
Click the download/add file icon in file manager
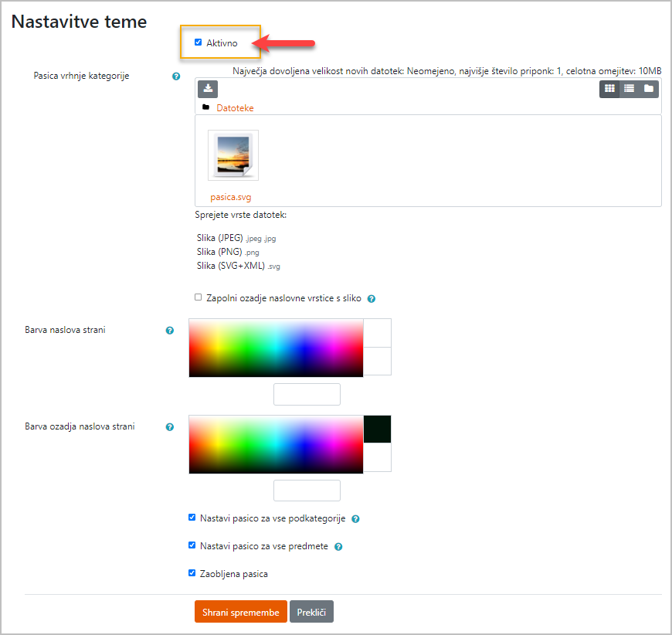point(208,89)
